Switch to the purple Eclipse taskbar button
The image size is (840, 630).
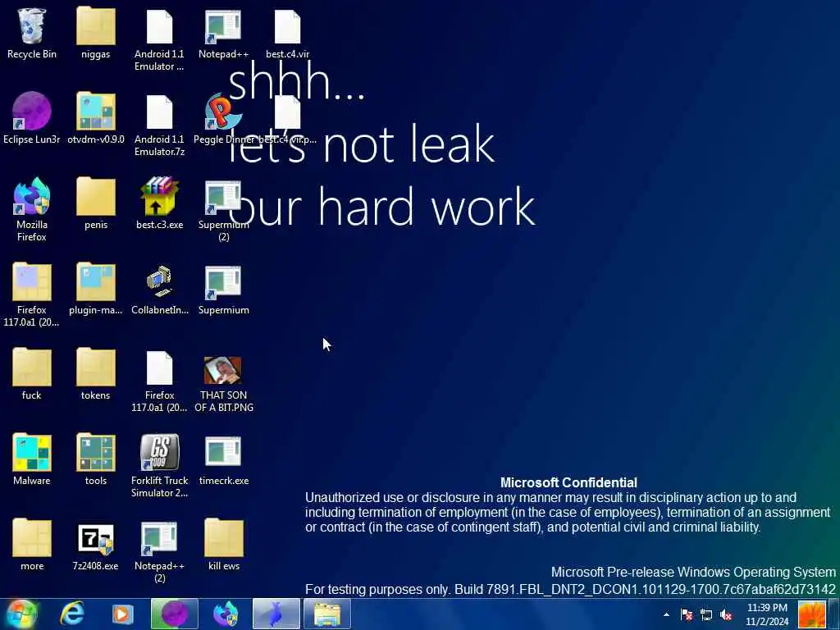pos(175,614)
